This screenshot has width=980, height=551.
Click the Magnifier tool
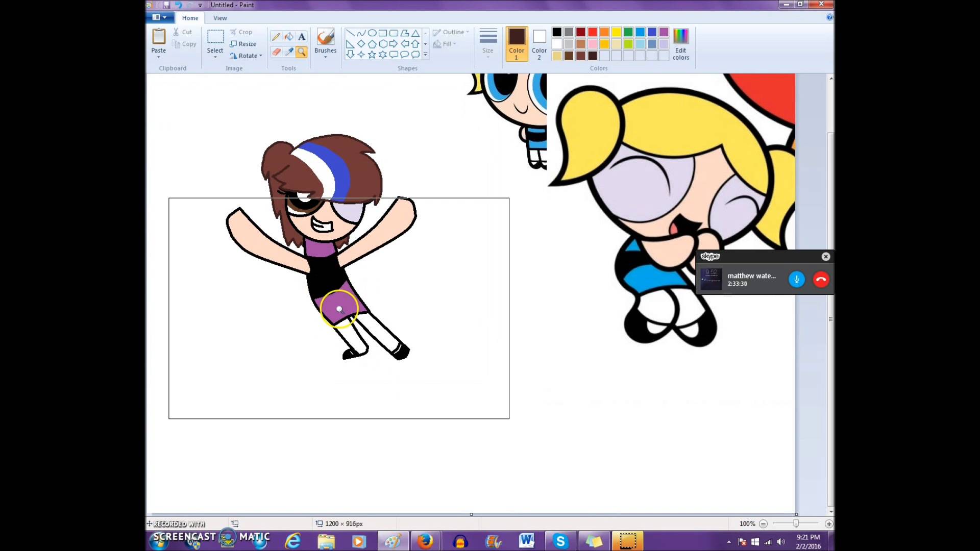[302, 52]
